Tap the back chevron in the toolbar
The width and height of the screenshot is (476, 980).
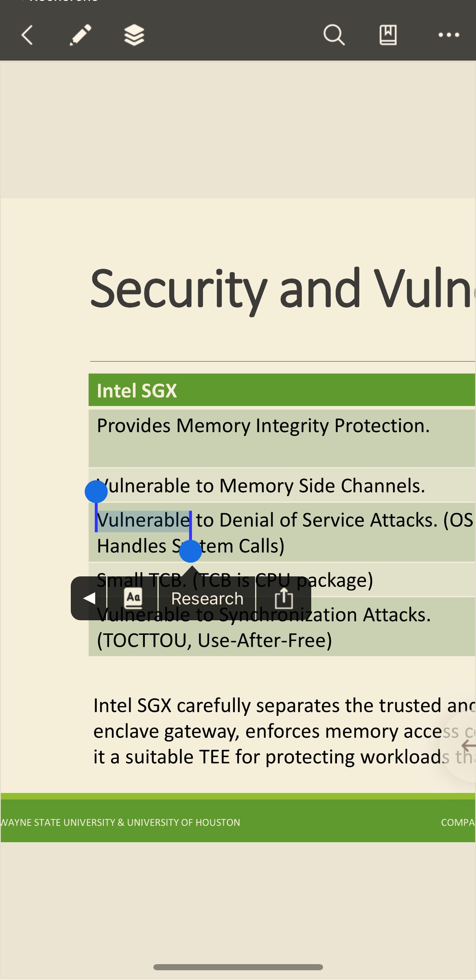(27, 35)
